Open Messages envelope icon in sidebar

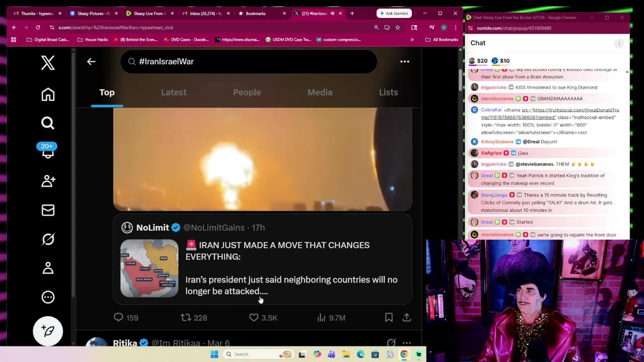click(x=48, y=210)
